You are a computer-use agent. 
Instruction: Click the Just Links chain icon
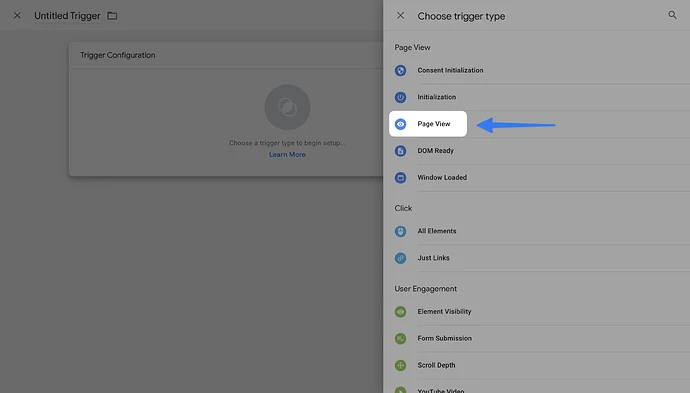click(x=400, y=258)
